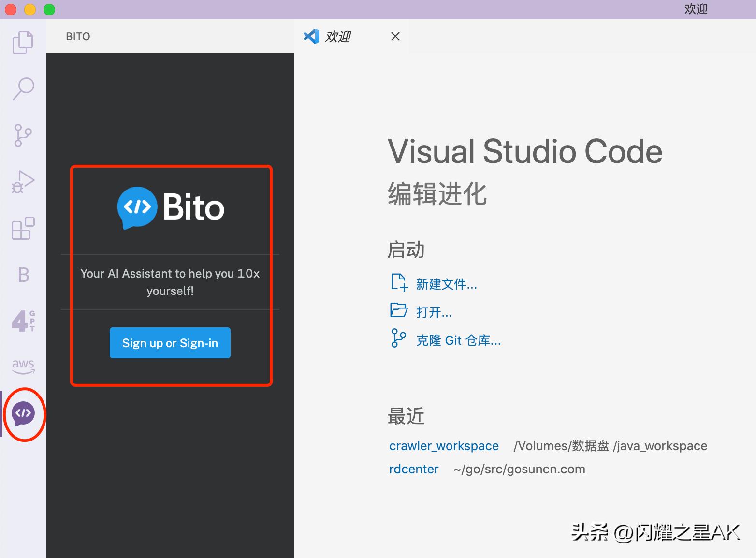Open the recent crawler_workspace folder
The width and height of the screenshot is (756, 558).
click(444, 446)
